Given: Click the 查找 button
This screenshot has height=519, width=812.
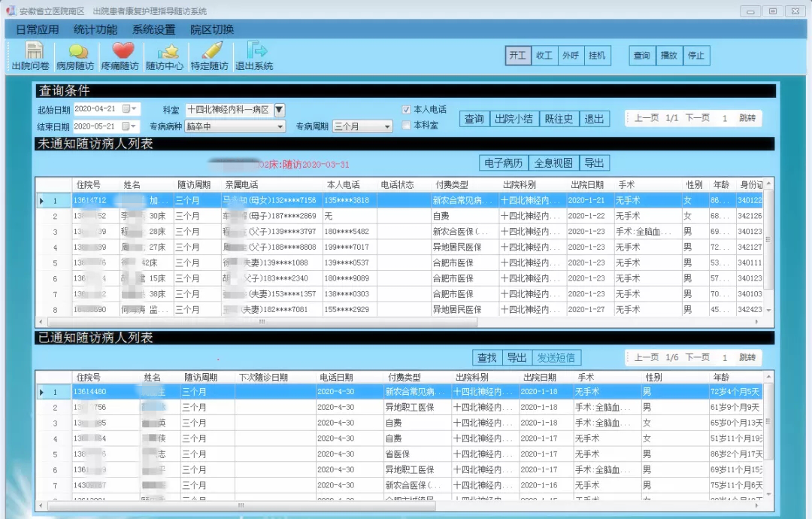Looking at the screenshot, I should [x=486, y=357].
